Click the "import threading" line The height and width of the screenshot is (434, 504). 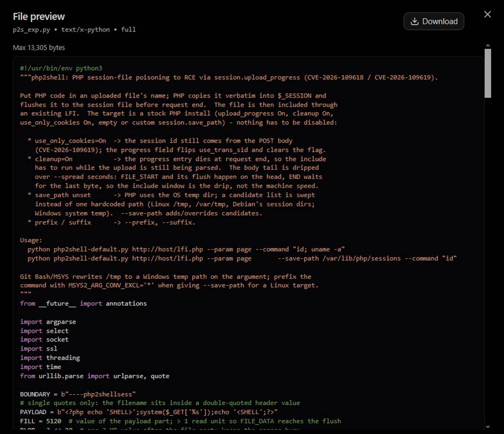tap(50, 358)
